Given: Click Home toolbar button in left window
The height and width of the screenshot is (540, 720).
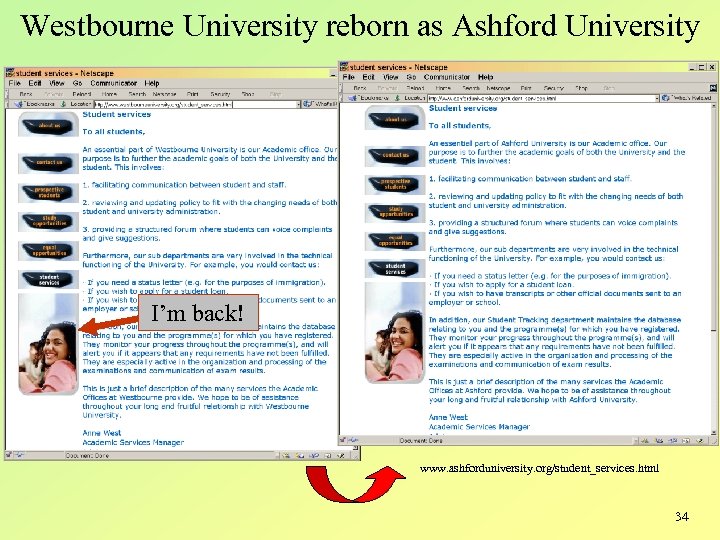Looking at the screenshot, I should 109,94.
